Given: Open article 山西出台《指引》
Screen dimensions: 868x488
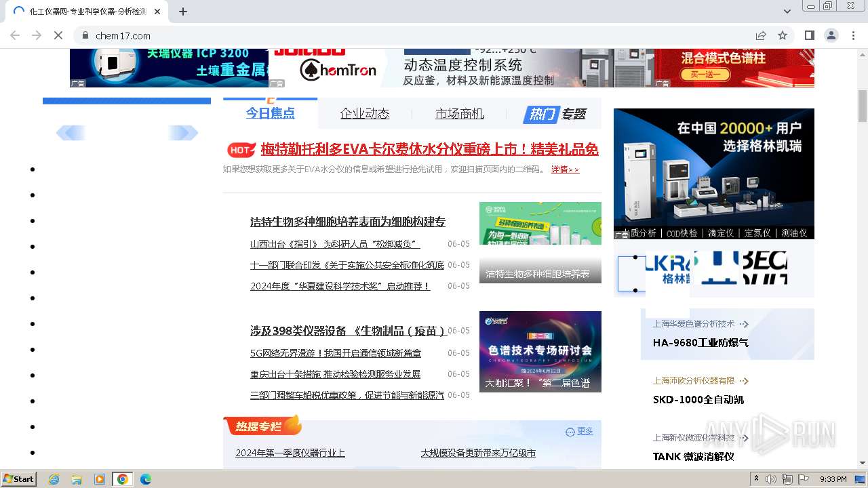Looking at the screenshot, I should [x=335, y=244].
